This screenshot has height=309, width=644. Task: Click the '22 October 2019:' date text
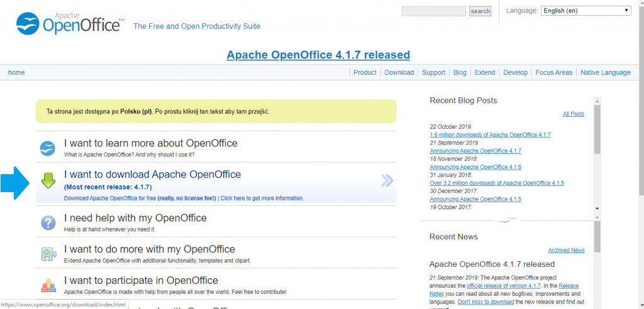451,127
